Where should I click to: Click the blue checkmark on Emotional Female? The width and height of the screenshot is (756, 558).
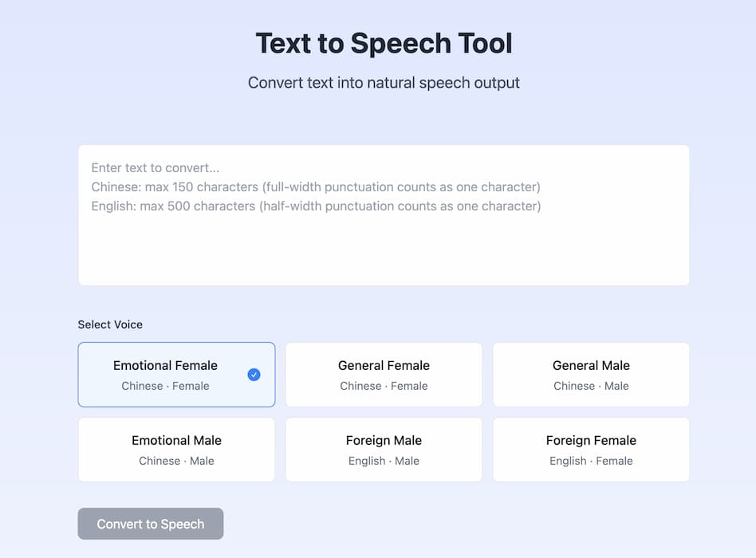click(254, 375)
